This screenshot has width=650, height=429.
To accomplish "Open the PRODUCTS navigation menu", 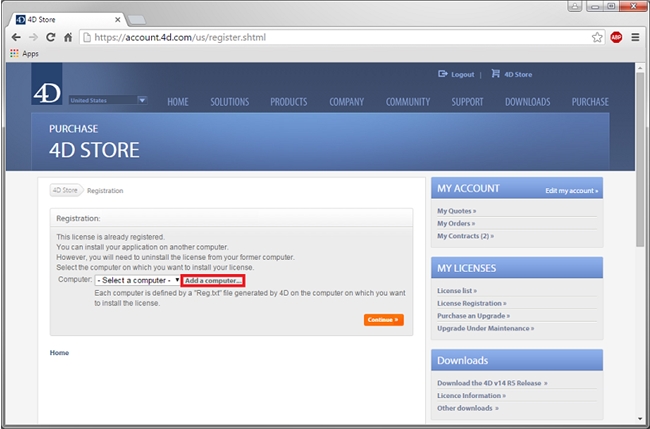I will (x=288, y=102).
